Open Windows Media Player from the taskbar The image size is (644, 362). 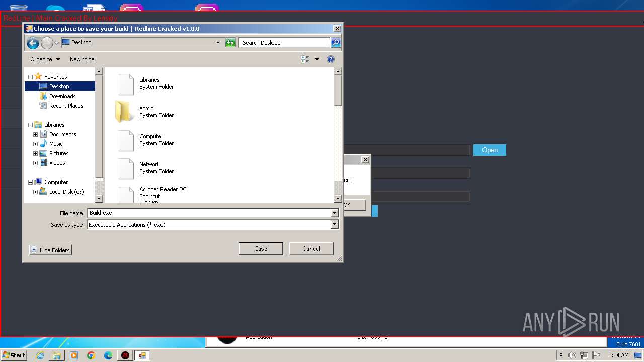[74, 355]
